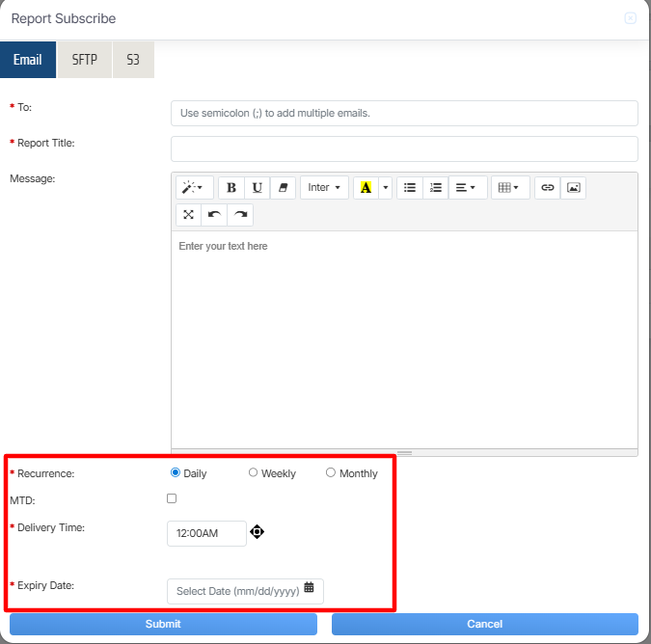Open the table insert dropdown

tap(509, 188)
